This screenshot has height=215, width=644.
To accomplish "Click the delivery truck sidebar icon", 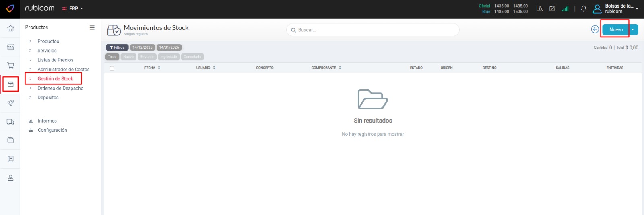I will (x=10, y=122).
